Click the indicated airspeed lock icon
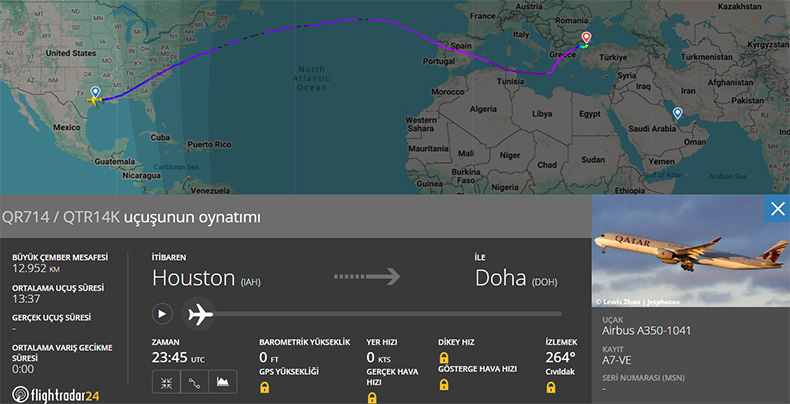 coord(444,384)
